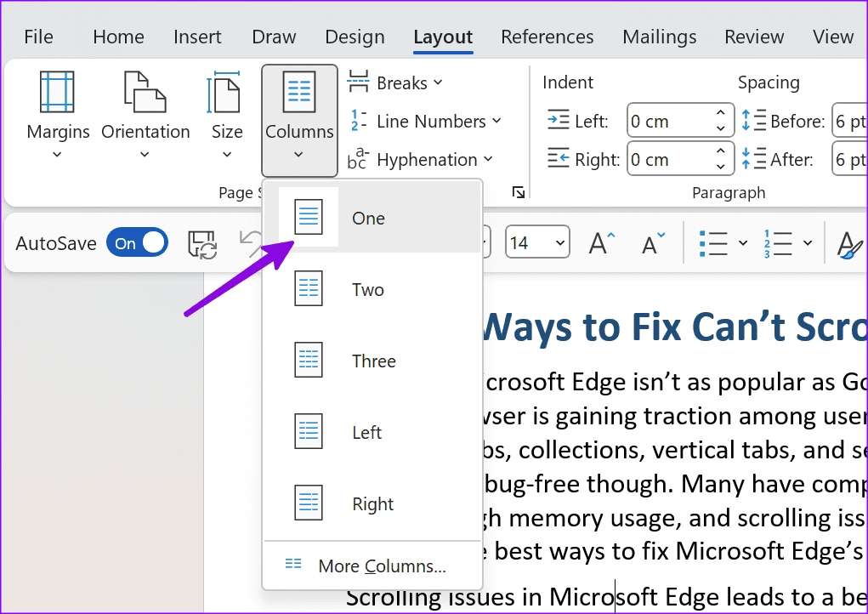Expand the Breaks dropdown

pos(395,82)
